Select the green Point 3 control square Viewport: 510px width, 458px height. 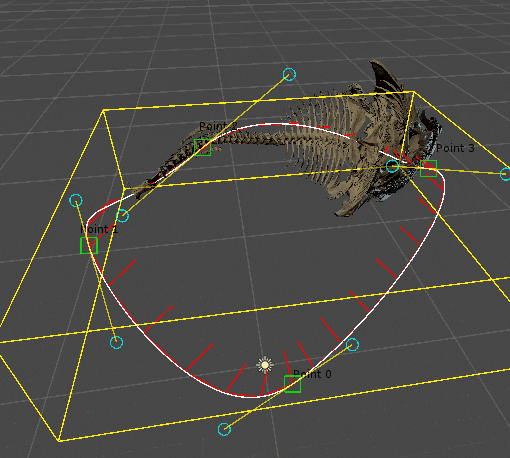[x=428, y=168]
